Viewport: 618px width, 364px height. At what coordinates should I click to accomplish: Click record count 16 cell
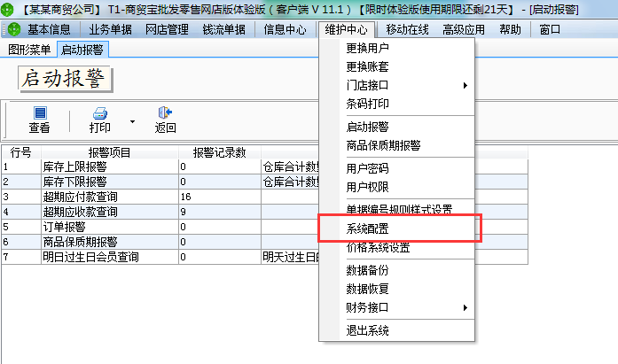tap(220, 197)
